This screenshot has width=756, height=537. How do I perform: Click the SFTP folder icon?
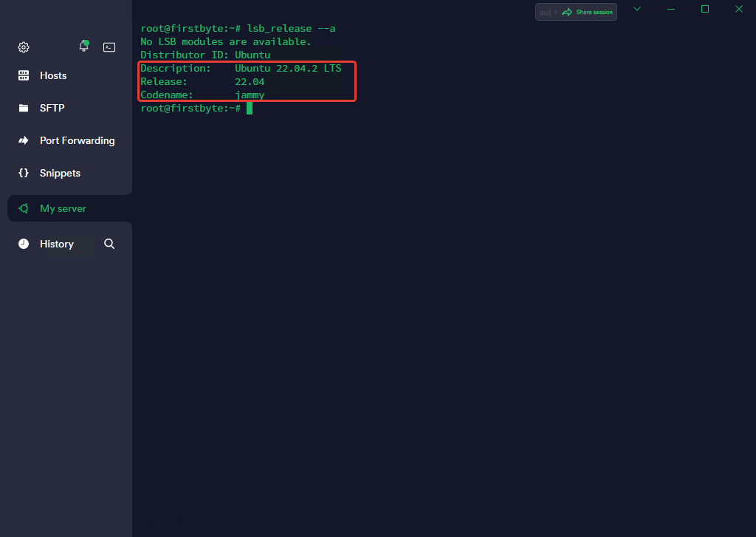coord(24,108)
